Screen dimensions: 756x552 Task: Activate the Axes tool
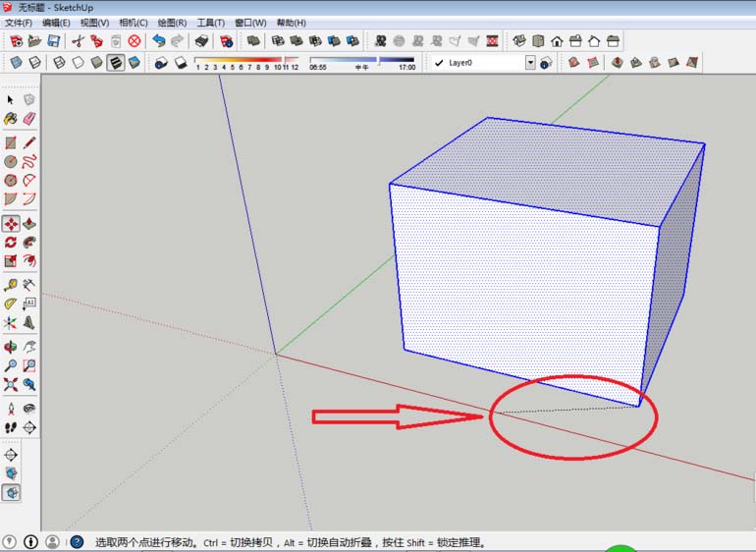[11, 323]
